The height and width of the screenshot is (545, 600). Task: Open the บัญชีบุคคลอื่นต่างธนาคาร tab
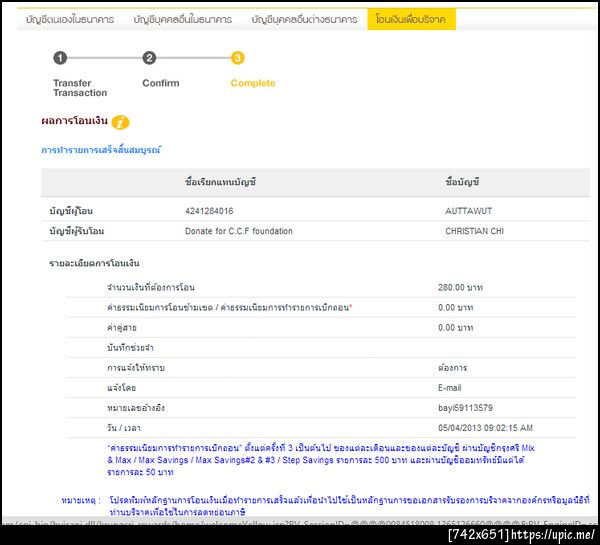tap(304, 19)
